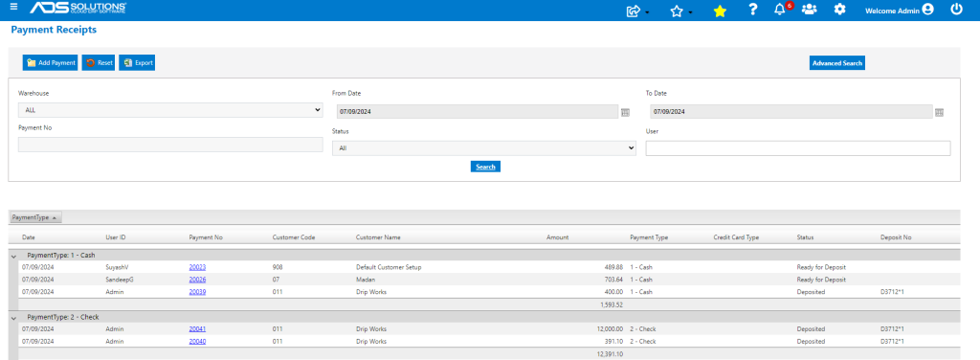Click the 12,000.00 amount cell

pos(610,328)
